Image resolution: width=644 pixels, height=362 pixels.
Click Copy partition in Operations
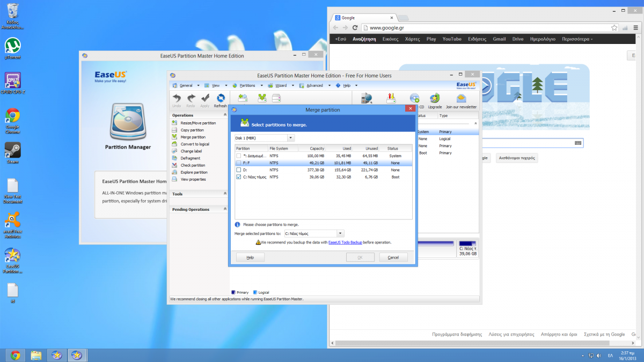(192, 130)
